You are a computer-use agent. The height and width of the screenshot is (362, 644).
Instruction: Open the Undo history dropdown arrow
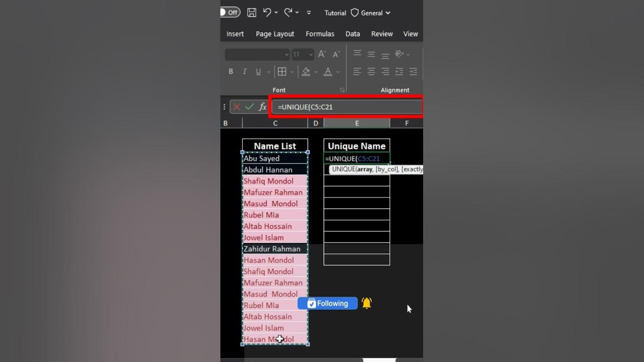276,13
